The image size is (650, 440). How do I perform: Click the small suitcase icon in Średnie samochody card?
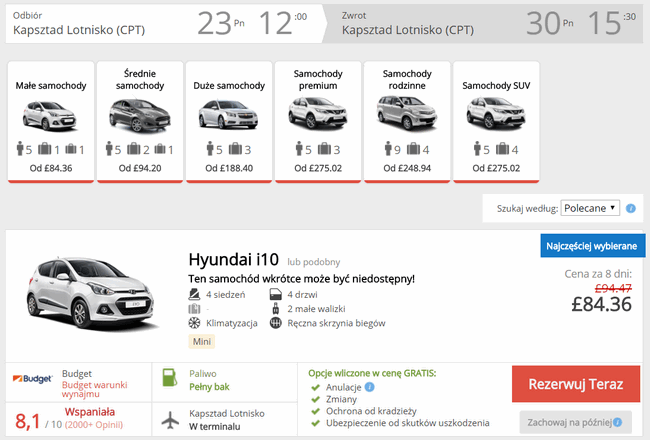click(160, 149)
